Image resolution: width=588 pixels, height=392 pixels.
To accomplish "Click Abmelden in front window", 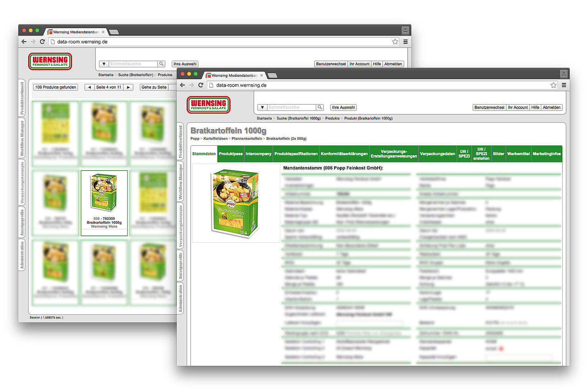I will [x=552, y=107].
